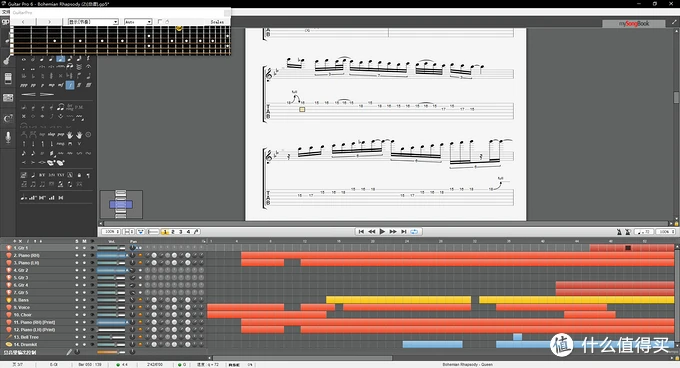Toggle the count-in icon

click(628, 232)
